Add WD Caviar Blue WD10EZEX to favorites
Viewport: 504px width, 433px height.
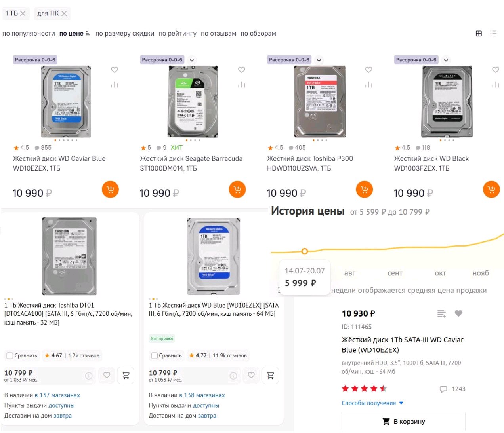[x=115, y=70]
